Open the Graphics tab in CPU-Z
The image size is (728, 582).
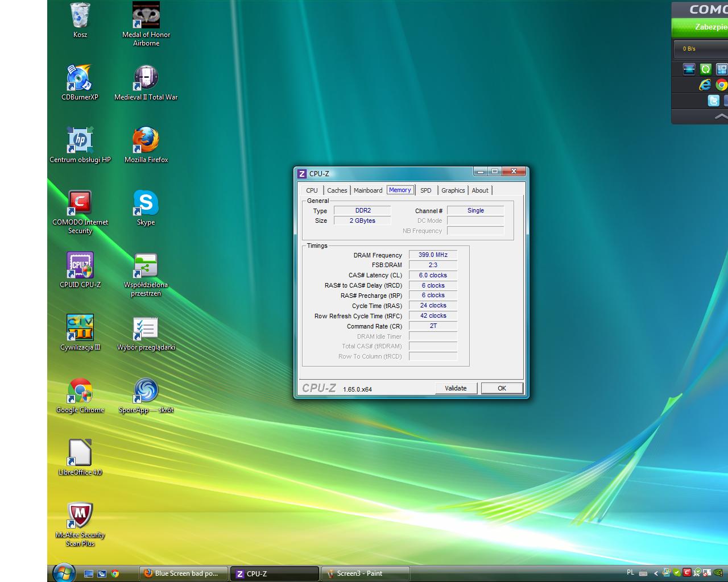[x=452, y=190]
